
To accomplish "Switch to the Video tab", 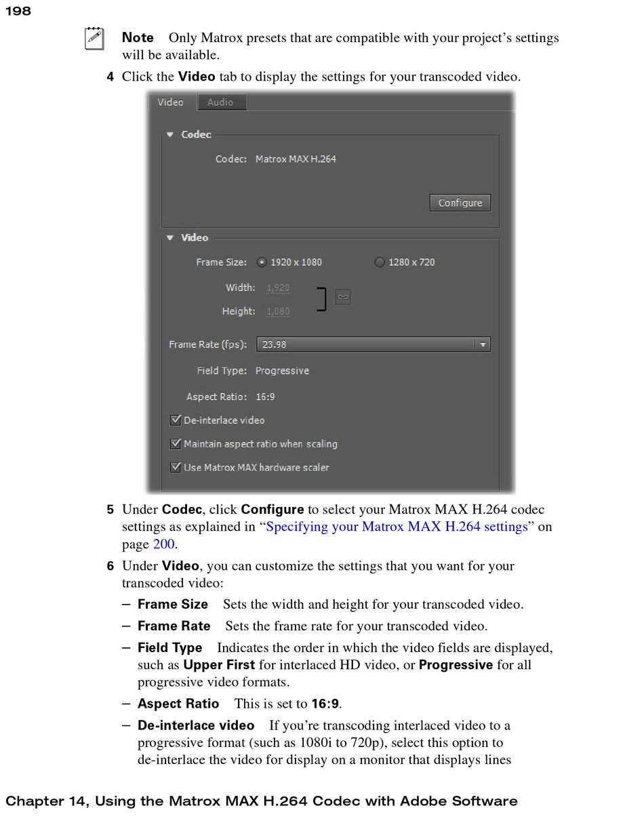I will tap(171, 102).
